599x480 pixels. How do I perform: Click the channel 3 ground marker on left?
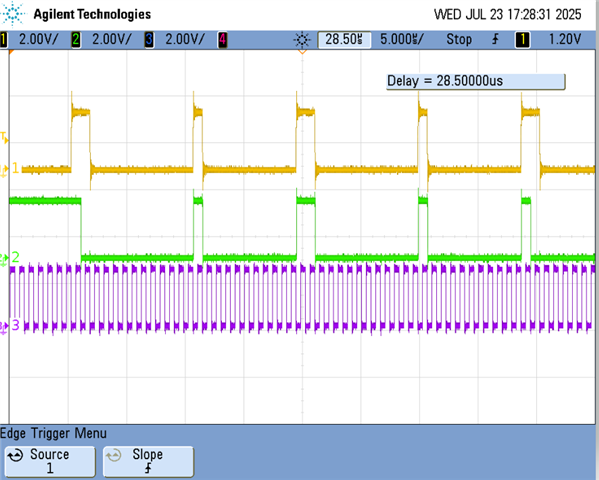point(4,328)
